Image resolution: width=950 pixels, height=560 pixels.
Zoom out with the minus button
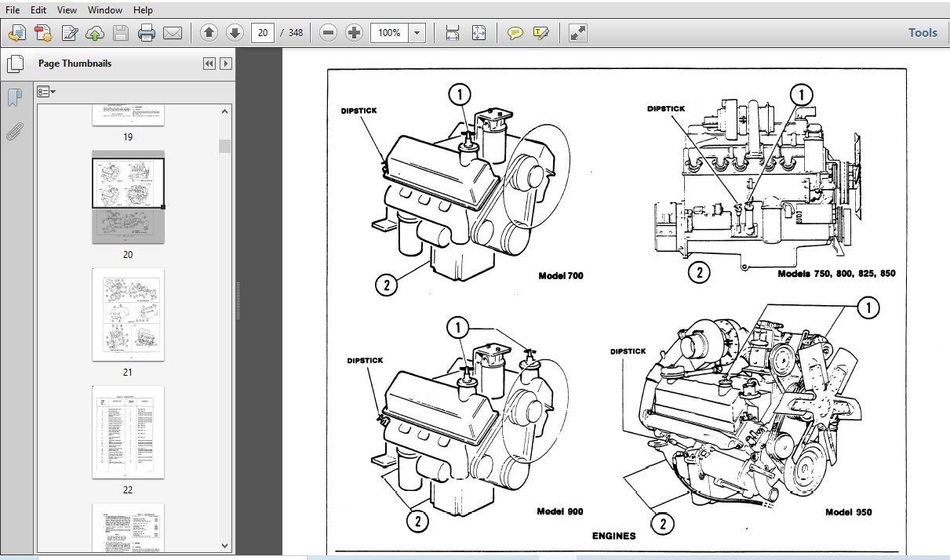pos(329,33)
